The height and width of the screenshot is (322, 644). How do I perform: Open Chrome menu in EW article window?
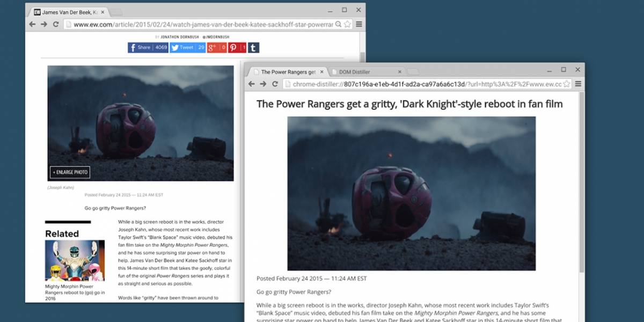point(359,24)
